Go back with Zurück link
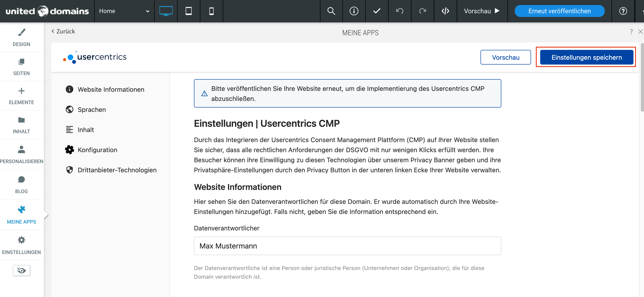Viewport: 644px width, 297px height. click(63, 31)
